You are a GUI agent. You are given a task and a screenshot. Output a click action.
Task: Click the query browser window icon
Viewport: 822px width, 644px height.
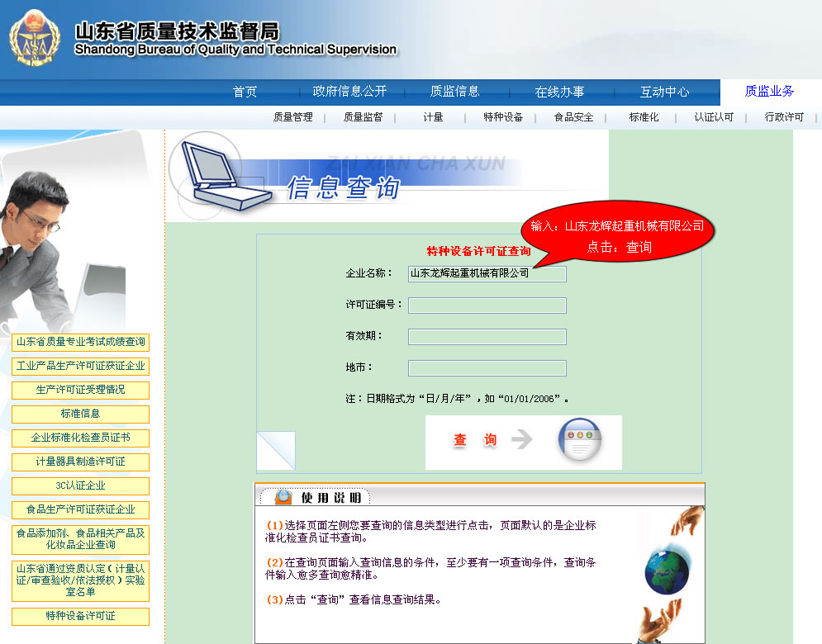pos(578,441)
